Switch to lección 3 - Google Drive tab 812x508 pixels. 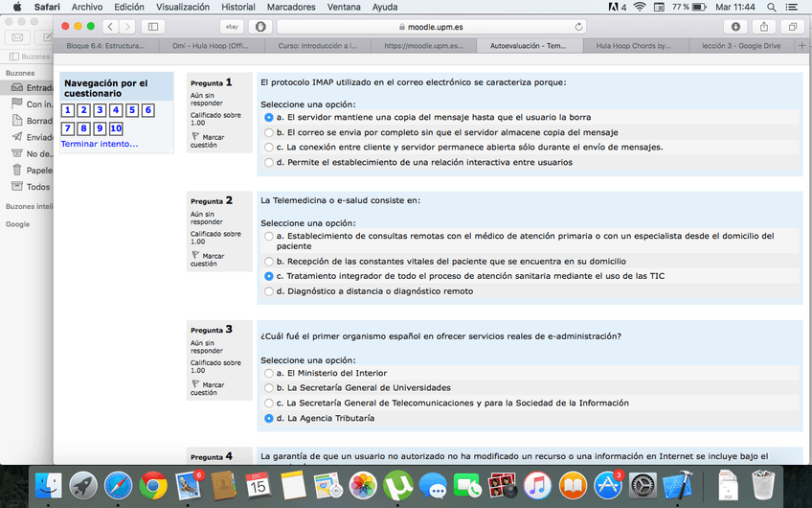[x=741, y=46]
